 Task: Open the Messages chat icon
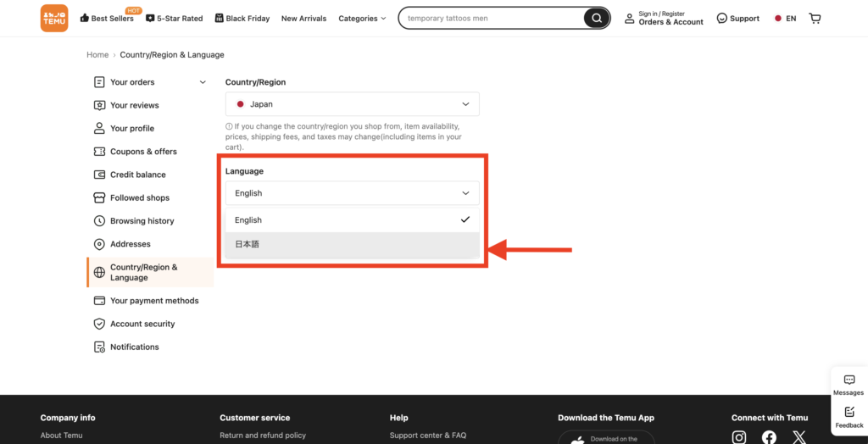coord(849,380)
